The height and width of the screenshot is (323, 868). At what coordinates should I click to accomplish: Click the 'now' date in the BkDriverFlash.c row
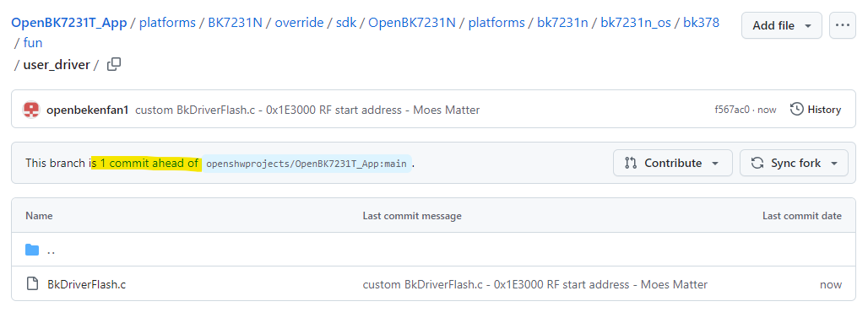click(x=830, y=285)
